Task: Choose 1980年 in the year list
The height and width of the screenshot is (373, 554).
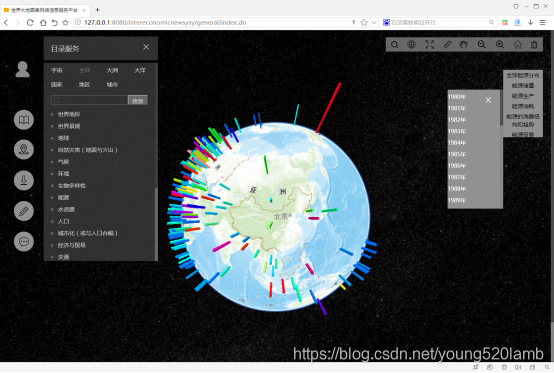Action: tap(457, 97)
